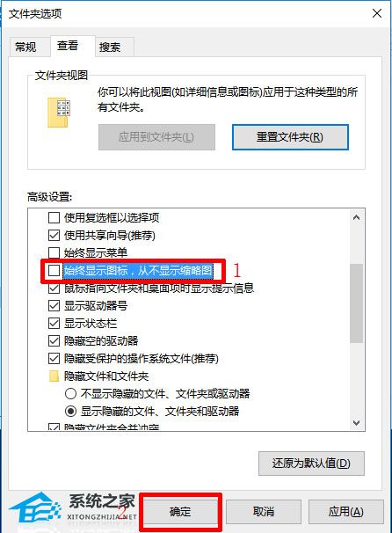392x533 pixels.
Task: Click the 重置文件夹(R) button
Action: [x=290, y=137]
